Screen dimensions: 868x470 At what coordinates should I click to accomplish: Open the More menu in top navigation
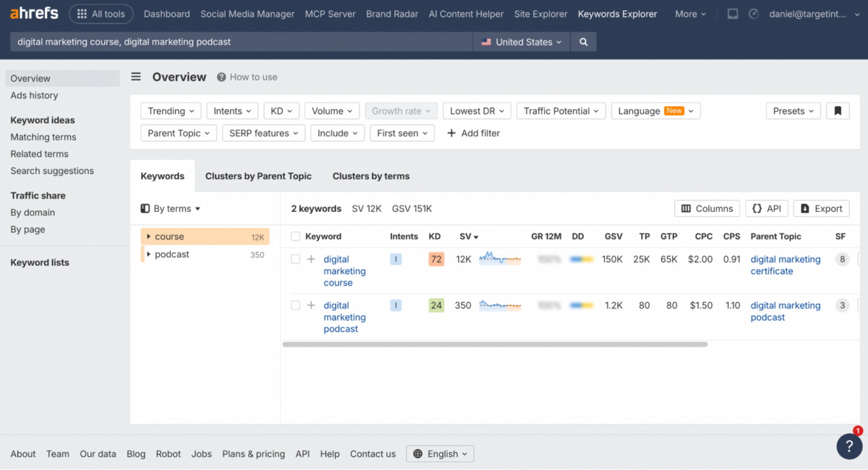pyautogui.click(x=691, y=14)
